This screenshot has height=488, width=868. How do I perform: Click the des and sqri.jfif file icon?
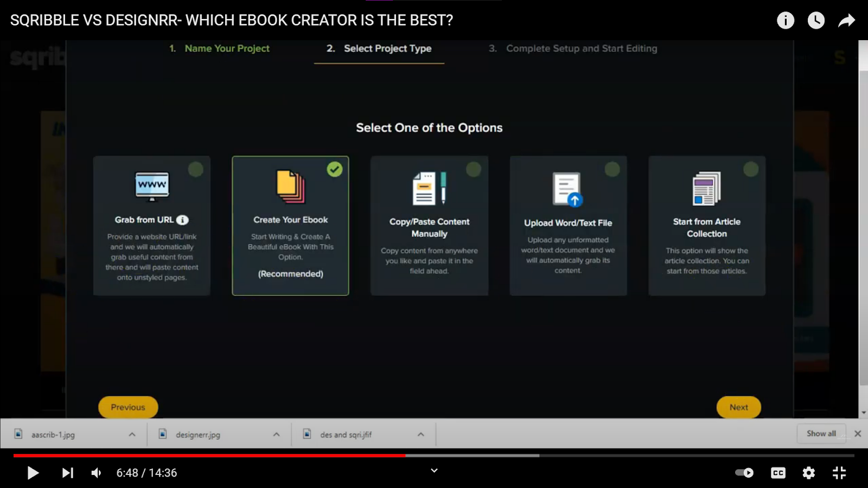[x=307, y=434]
